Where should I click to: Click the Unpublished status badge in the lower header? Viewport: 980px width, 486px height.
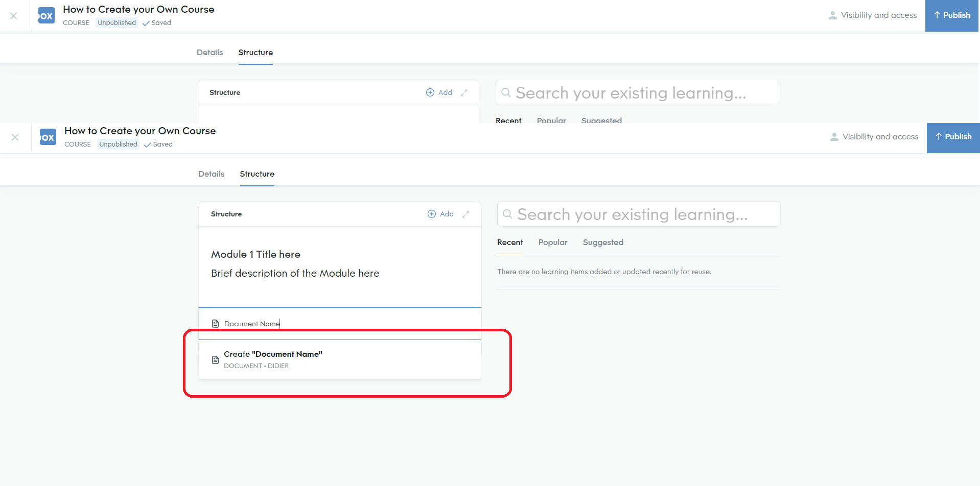(x=118, y=144)
